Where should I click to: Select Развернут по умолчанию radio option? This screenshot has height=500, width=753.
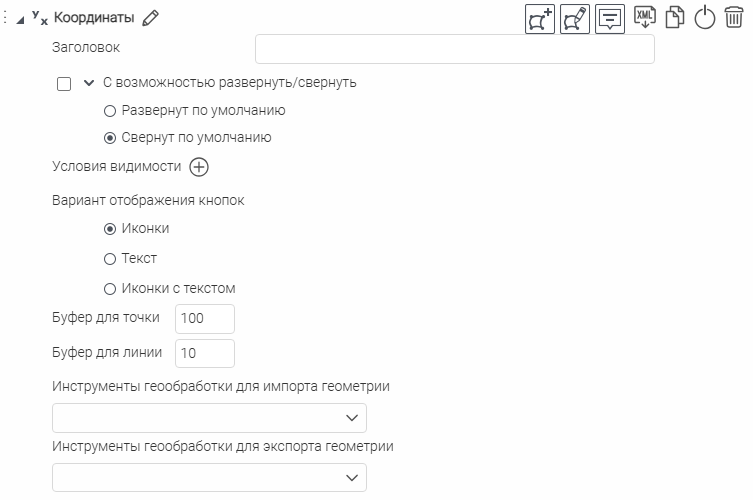tap(110, 111)
